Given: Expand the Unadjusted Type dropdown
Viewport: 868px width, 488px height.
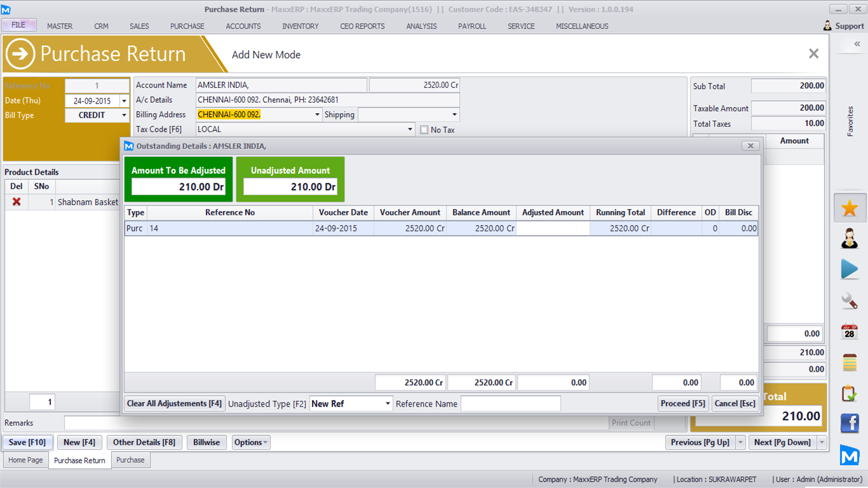Looking at the screenshot, I should tap(388, 404).
